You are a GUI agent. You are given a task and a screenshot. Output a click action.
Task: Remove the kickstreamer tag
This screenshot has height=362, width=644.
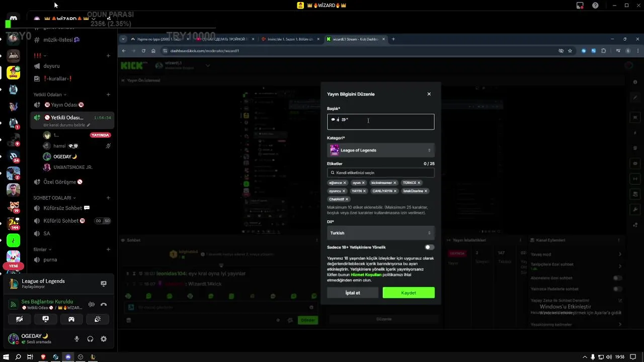[395, 183]
